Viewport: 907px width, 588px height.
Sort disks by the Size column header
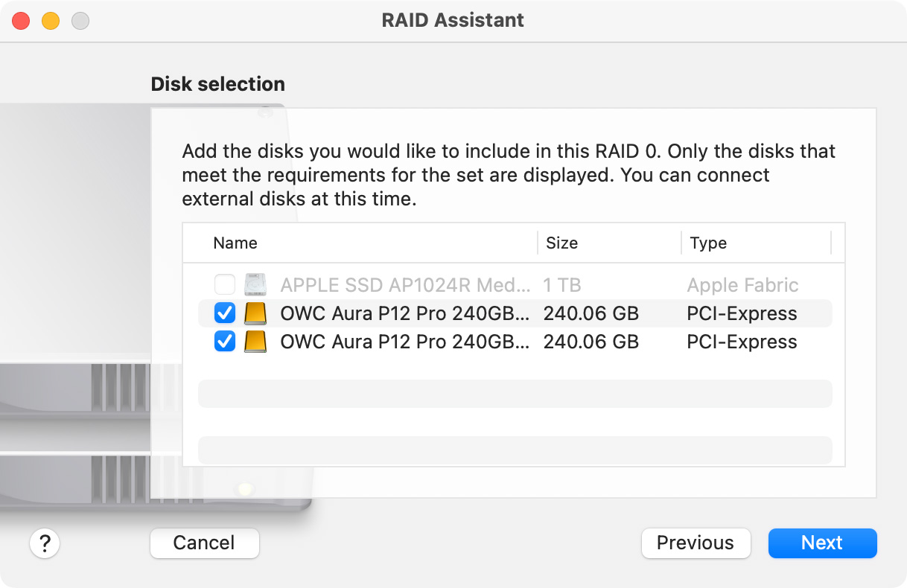point(561,243)
